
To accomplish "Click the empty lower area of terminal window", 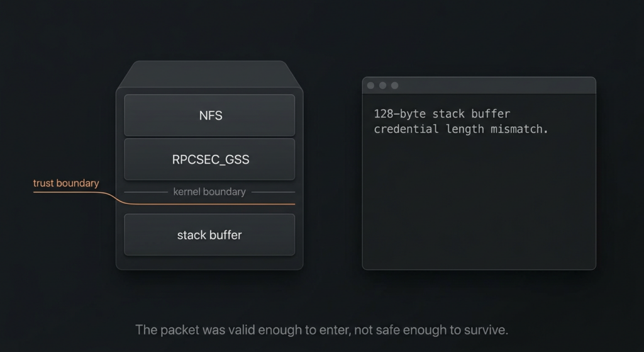I will click(x=478, y=208).
